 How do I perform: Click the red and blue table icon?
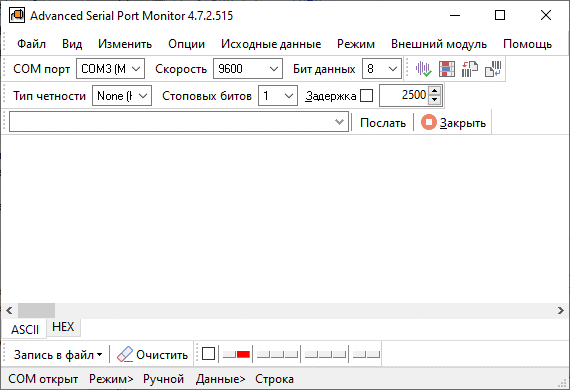click(447, 69)
